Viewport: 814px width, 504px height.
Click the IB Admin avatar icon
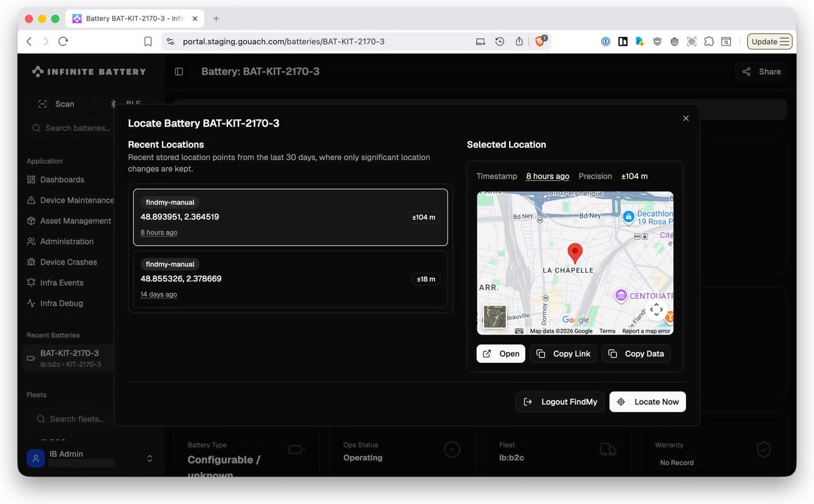[36, 459]
